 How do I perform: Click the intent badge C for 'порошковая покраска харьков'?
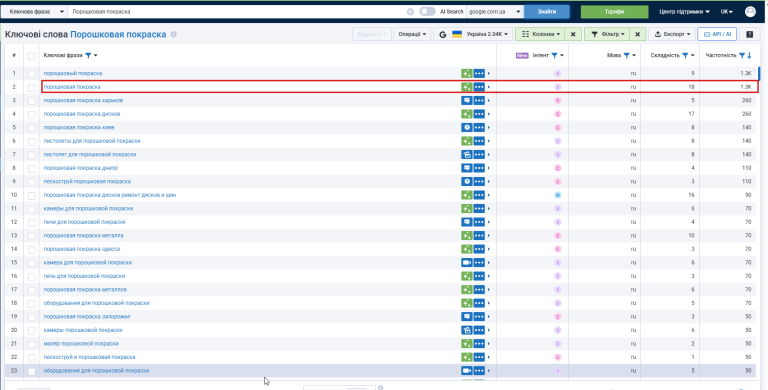tap(557, 100)
